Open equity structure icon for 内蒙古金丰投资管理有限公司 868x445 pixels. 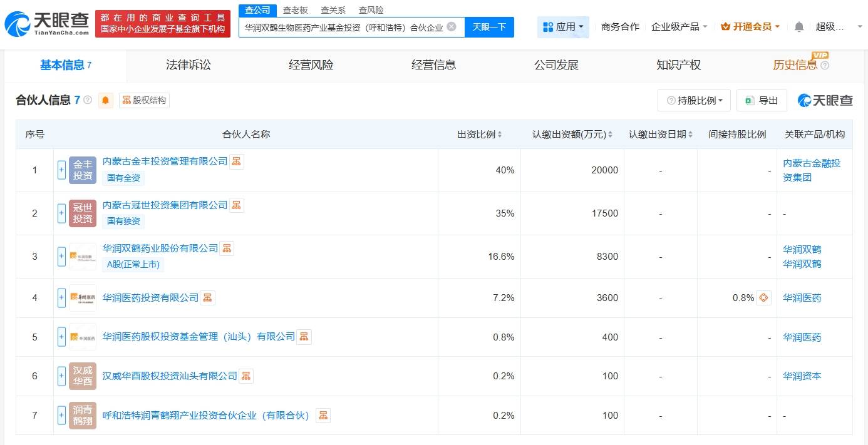pos(236,161)
